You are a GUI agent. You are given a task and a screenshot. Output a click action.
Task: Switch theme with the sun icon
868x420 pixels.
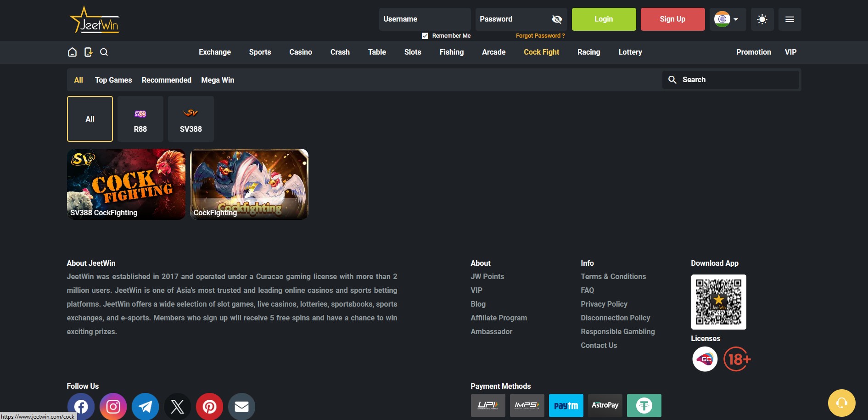tap(762, 19)
